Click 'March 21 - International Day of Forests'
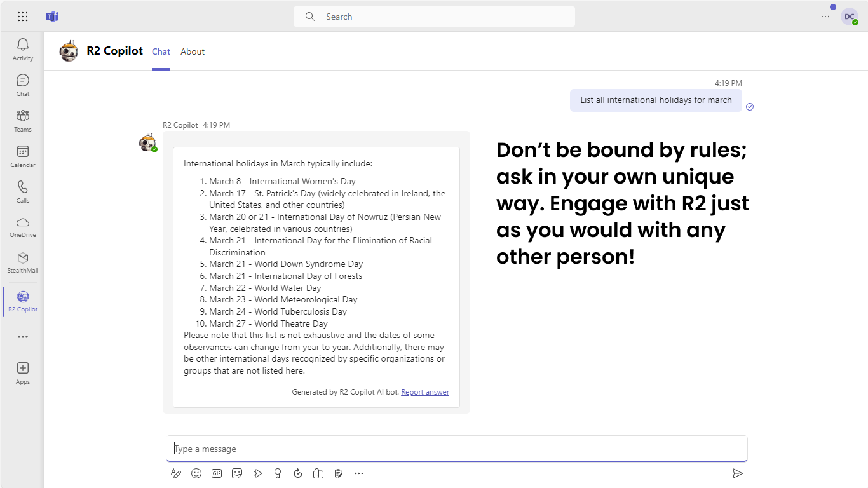This screenshot has width=868, height=488. [285, 276]
